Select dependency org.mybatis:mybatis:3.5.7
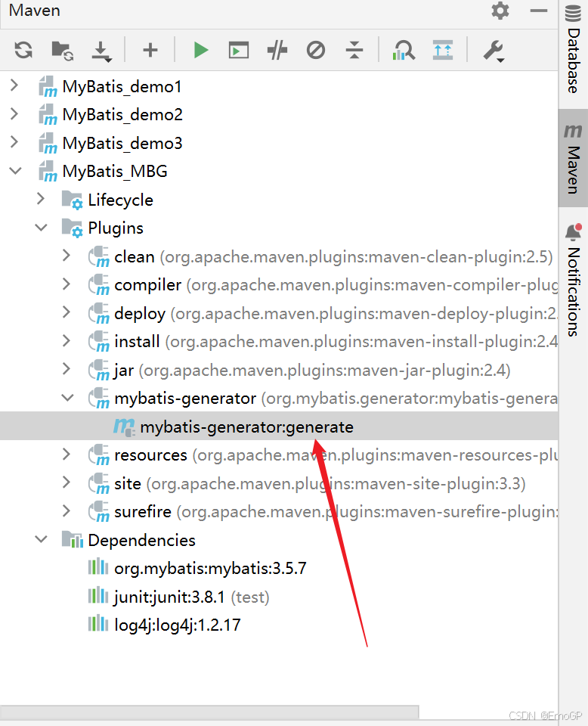 click(211, 568)
